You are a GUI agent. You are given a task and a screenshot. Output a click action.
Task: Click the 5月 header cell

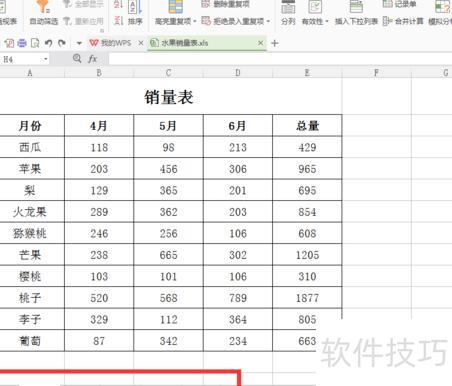168,126
